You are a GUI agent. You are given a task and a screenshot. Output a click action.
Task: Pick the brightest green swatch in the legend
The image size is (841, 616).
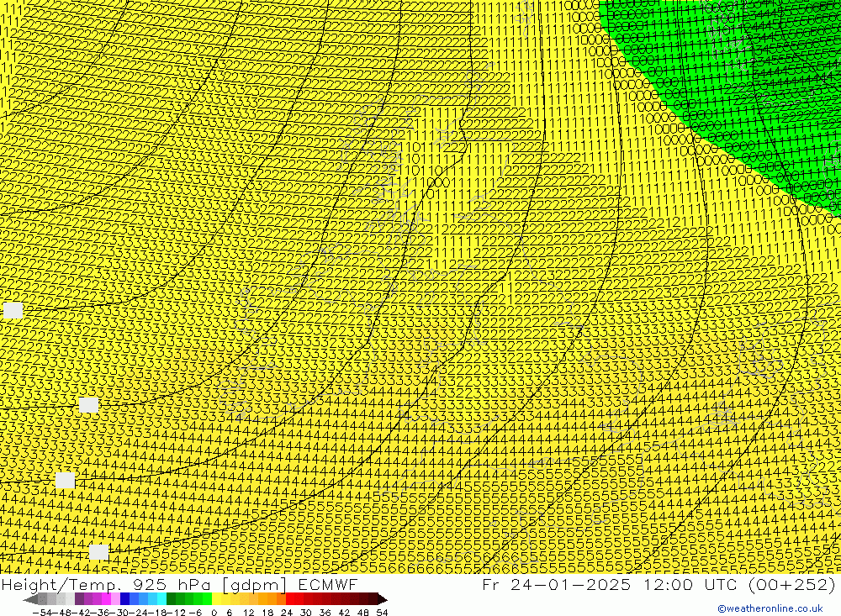tap(207, 599)
